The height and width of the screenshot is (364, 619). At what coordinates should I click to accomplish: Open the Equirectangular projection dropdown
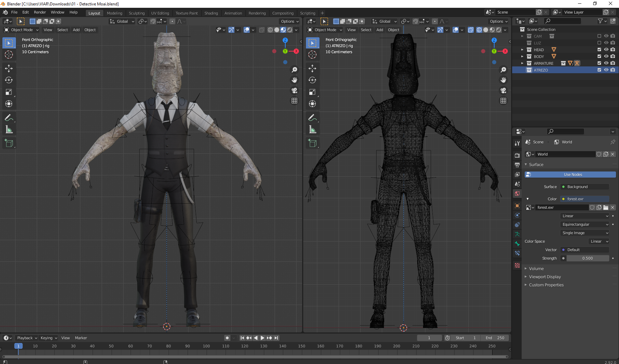[584, 224]
